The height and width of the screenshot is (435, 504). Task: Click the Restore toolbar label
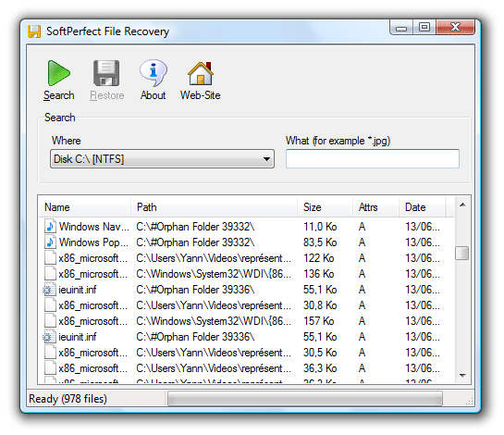107,95
